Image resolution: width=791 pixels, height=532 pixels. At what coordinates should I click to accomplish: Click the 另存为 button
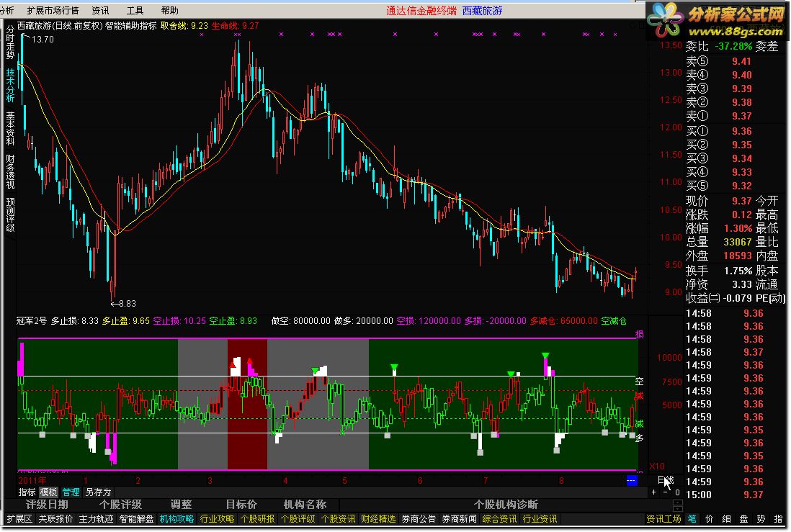(98, 492)
